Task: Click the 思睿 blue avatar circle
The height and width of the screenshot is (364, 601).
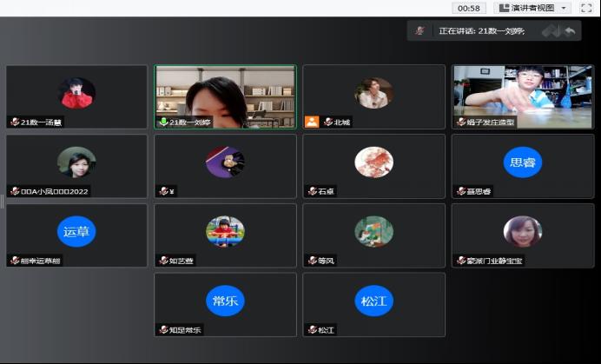Action: coord(522,162)
